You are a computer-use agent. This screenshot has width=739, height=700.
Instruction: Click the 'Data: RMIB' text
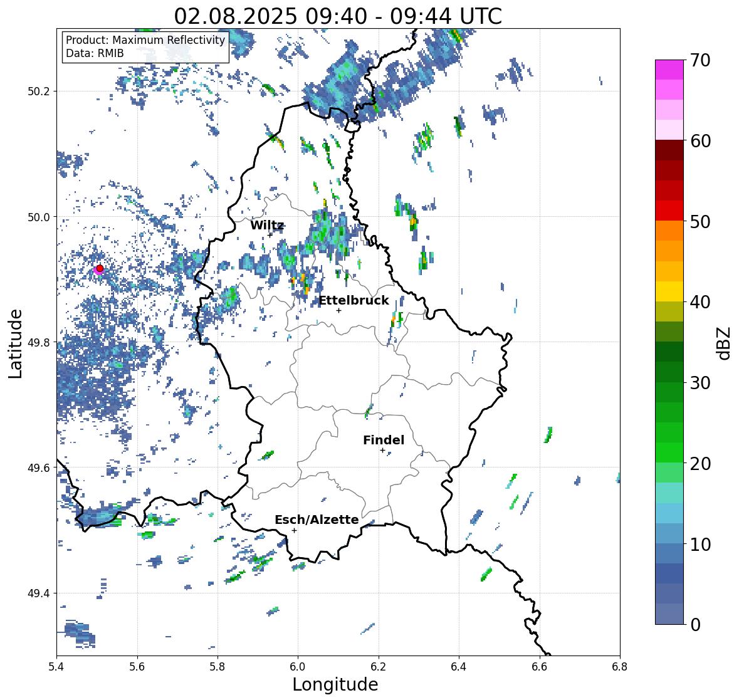(95, 53)
